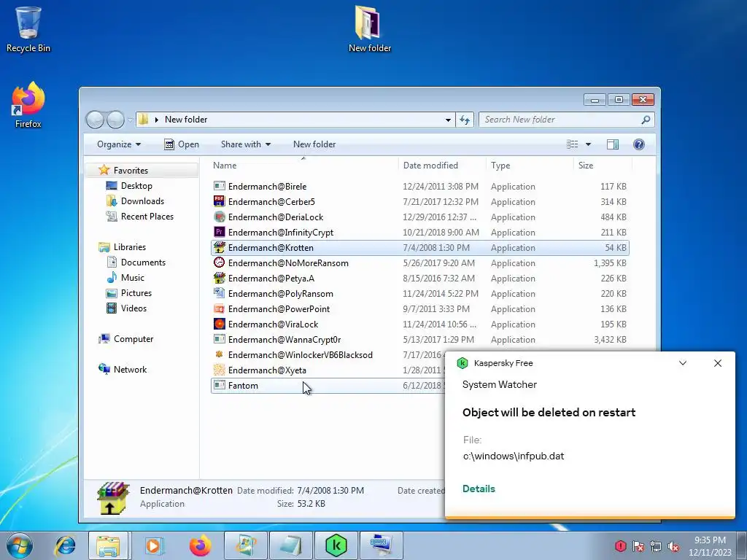
Task: Open Downloads in Favorites sidebar
Action: pyautogui.click(x=142, y=201)
